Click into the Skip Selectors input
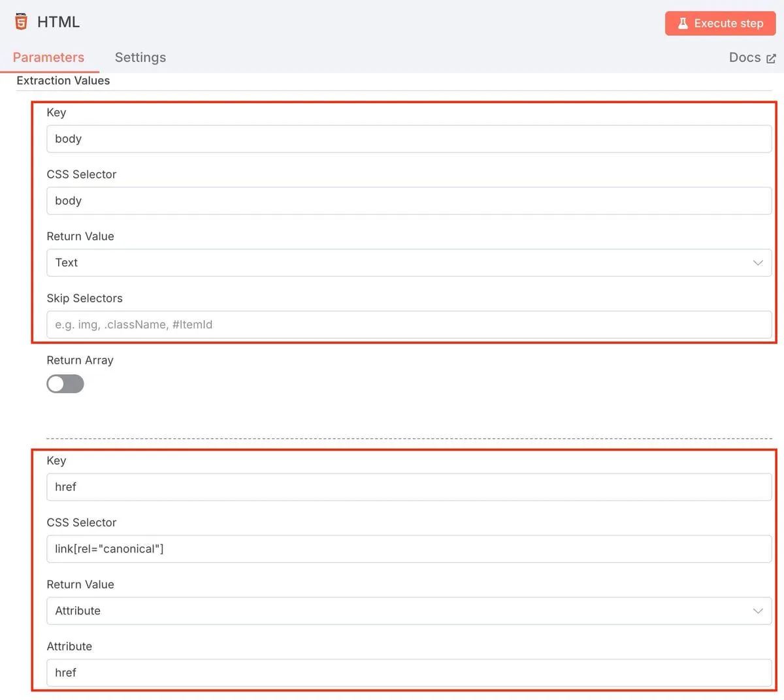The width and height of the screenshot is (784, 700). (408, 325)
